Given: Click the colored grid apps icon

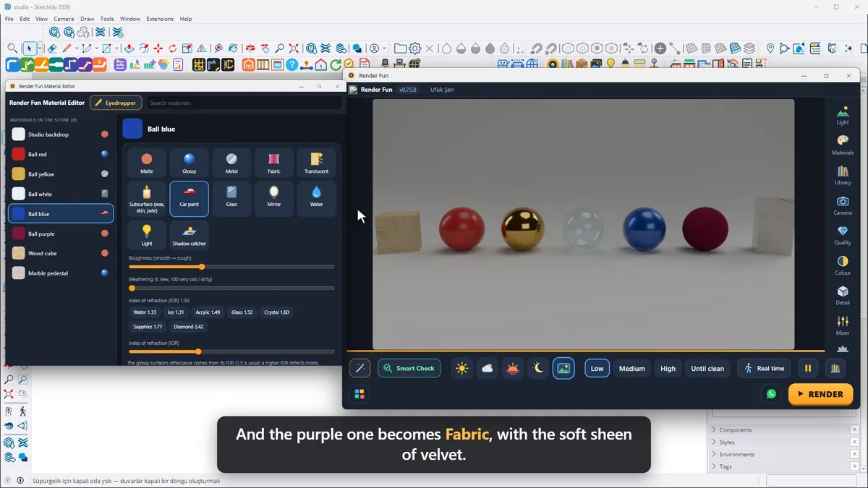Looking at the screenshot, I should [x=359, y=394].
